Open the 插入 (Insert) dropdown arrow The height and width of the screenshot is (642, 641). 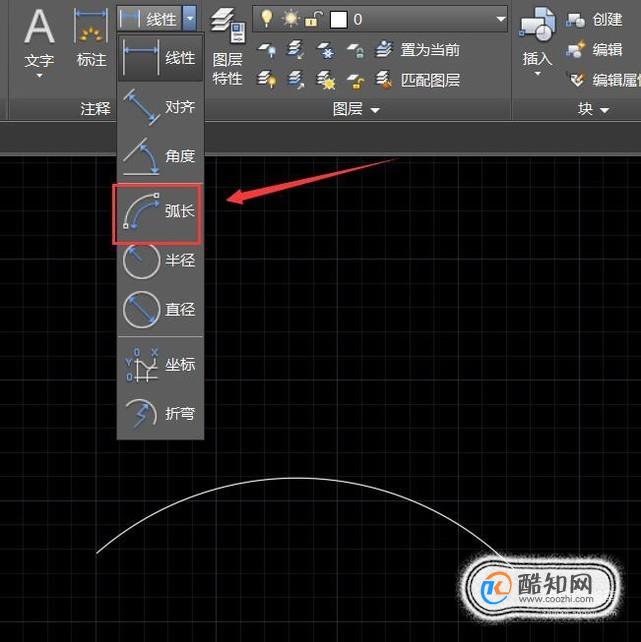pyautogui.click(x=537, y=74)
